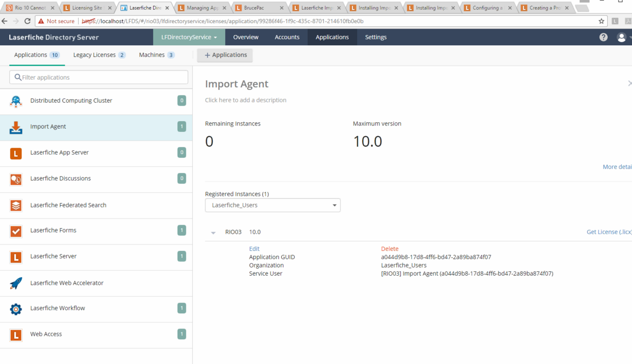Screen dimensions: 632x364
Task: Click the Distributed Computing Cluster count badge
Action: (x=182, y=101)
